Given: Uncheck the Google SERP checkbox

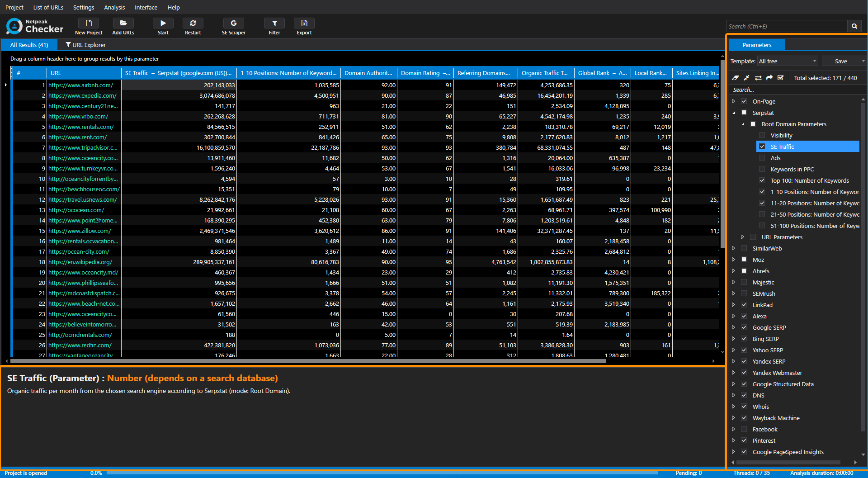Looking at the screenshot, I should [744, 327].
